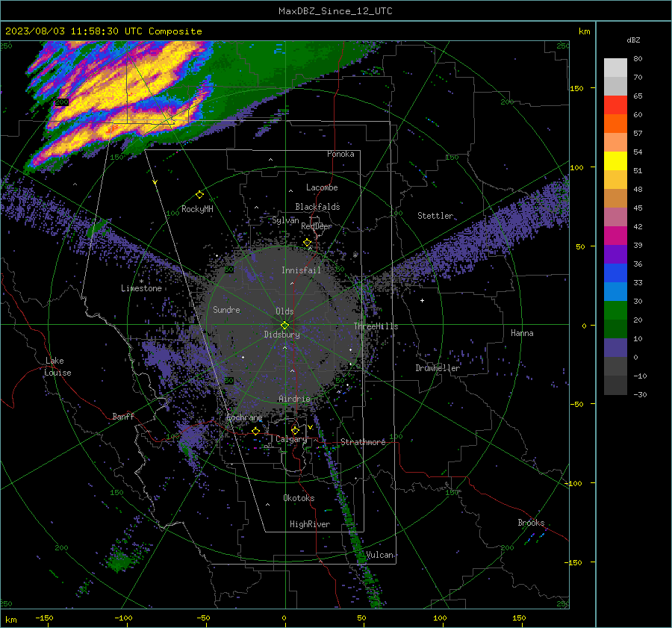Pick the pink 42-45 dBZ legend swatch
Image resolution: width=672 pixels, height=628 pixels.
(615, 217)
